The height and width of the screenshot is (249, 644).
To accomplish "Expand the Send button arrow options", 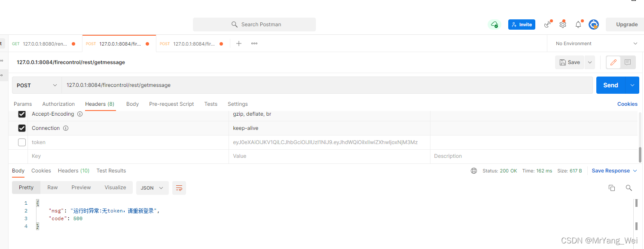I will tap(632, 85).
